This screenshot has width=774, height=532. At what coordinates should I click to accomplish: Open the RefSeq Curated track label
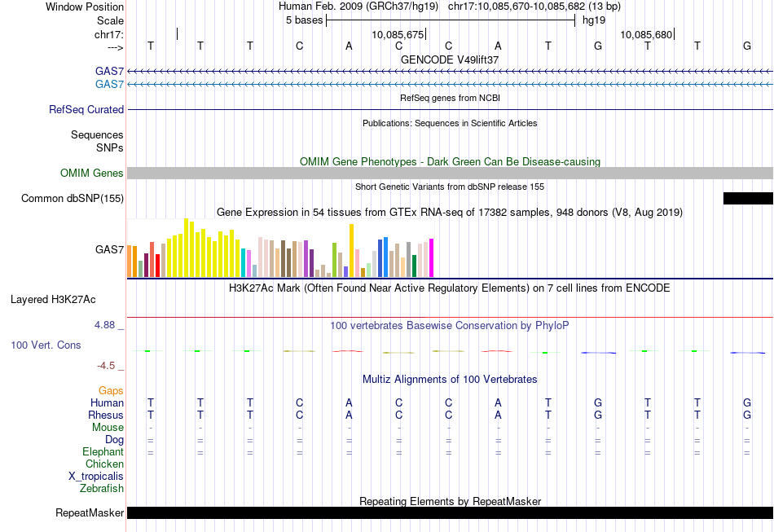pos(86,109)
